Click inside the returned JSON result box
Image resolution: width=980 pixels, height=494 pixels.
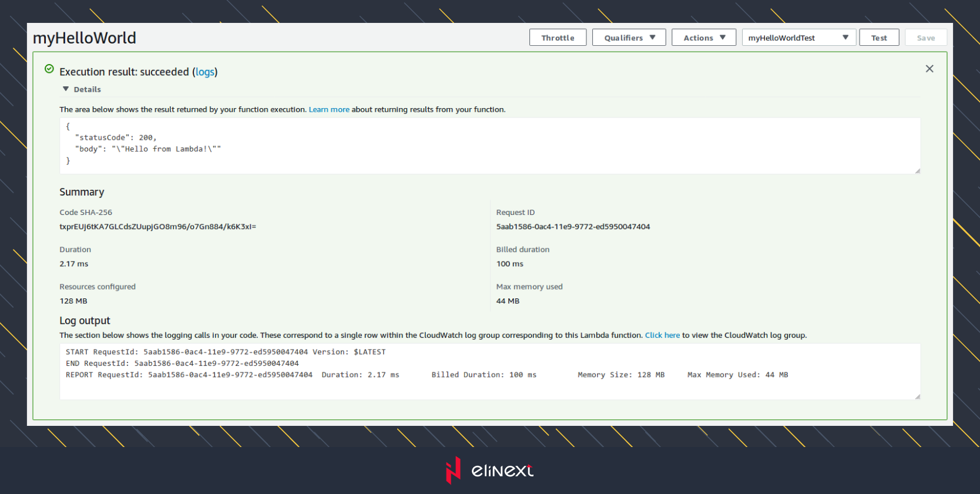pos(489,146)
